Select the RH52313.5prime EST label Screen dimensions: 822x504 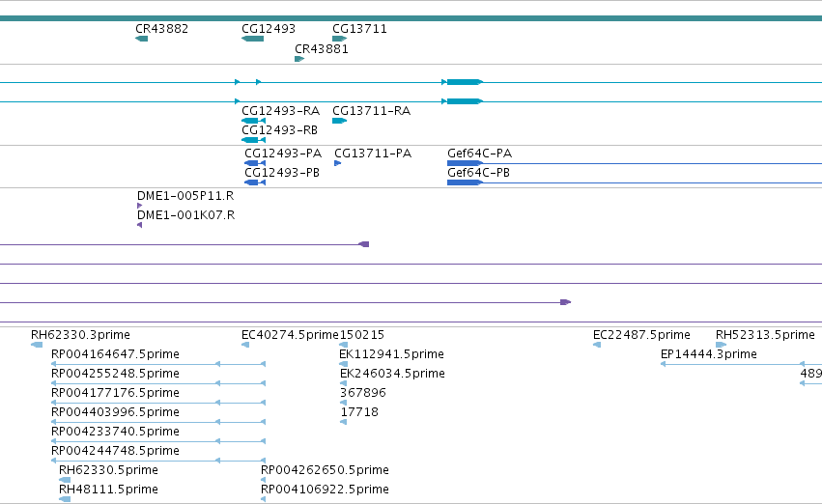[x=765, y=335]
